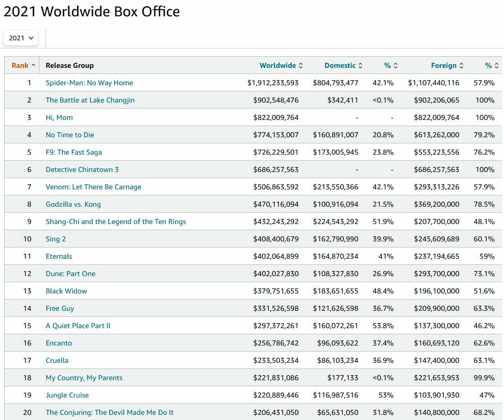Open the 2021 year dropdown
The image size is (504, 420).
(20, 38)
